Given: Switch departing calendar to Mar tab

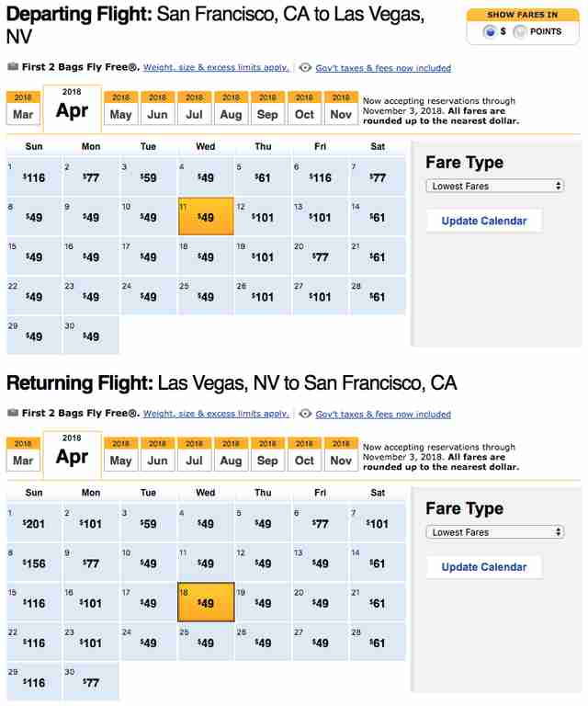Looking at the screenshot, I should point(23,109).
